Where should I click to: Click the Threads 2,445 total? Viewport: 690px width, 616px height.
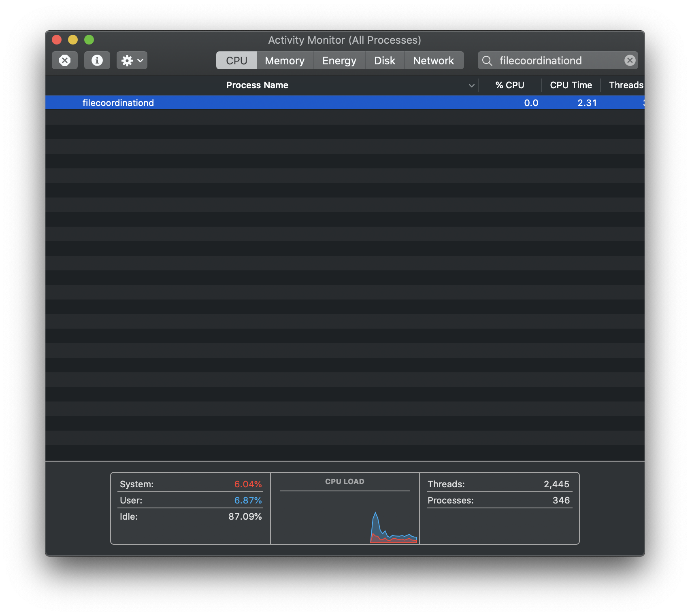pos(498,484)
